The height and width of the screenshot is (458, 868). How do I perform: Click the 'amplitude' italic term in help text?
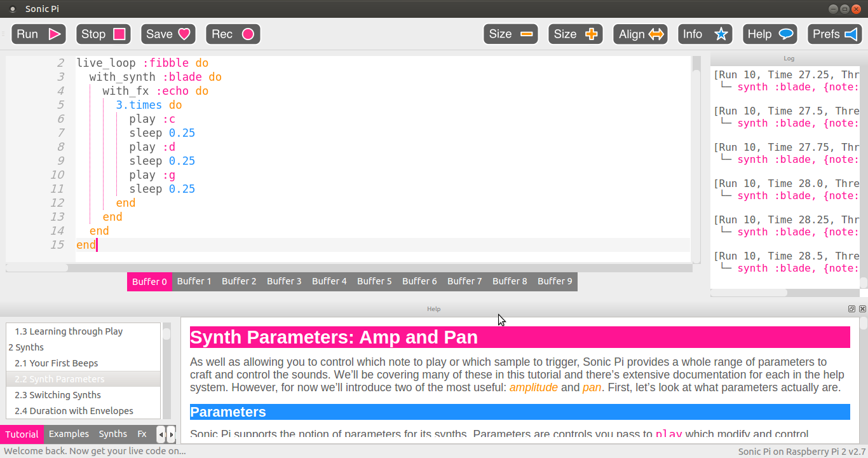534,387
